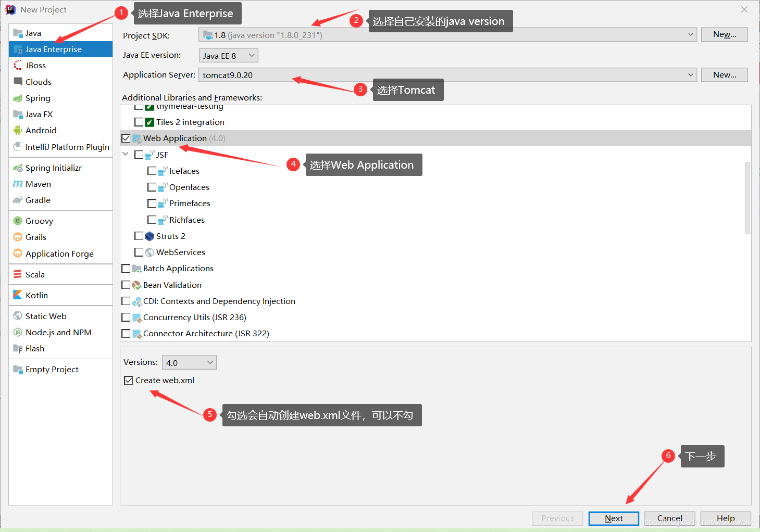The image size is (760, 532).
Task: Open the Versions 4.0 dropdown
Action: coord(189,362)
